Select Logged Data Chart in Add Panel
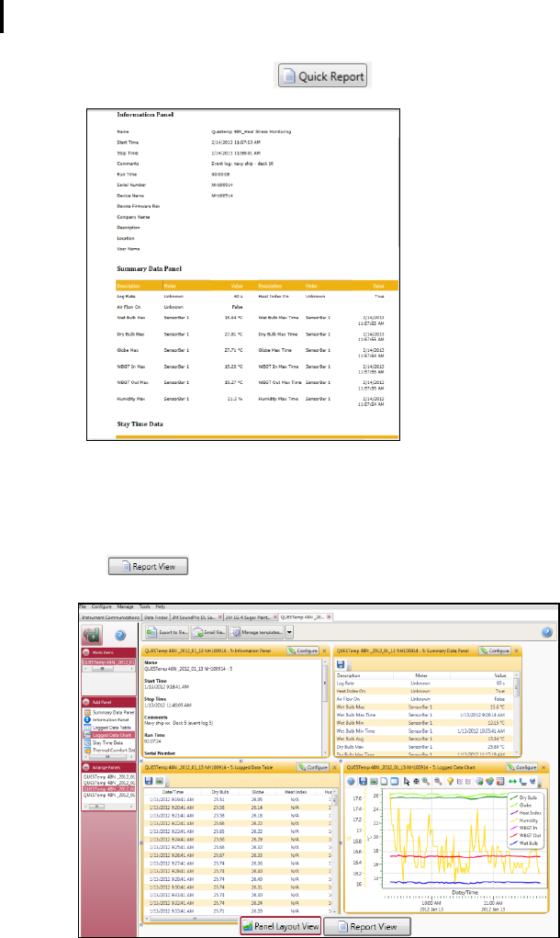 [x=109, y=735]
